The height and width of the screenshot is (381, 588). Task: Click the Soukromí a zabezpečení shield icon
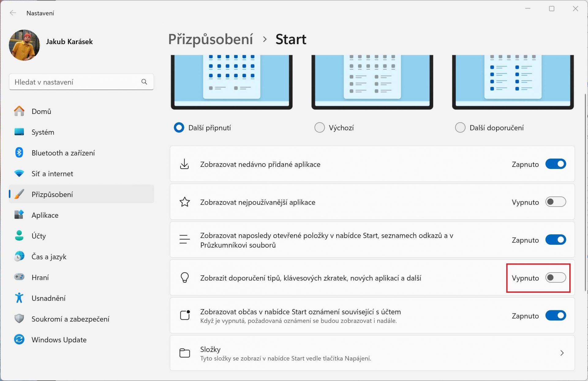[19, 319]
